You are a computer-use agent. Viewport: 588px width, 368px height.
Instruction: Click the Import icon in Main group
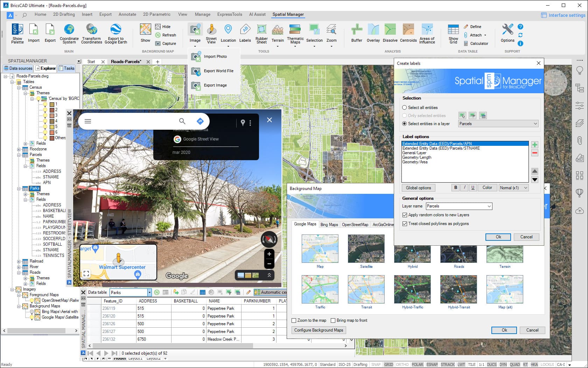point(34,34)
